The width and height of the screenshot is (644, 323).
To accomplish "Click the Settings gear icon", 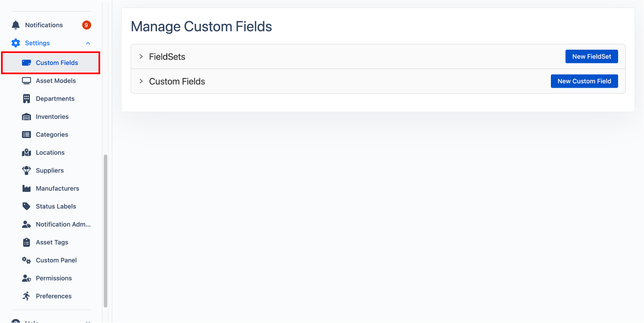I will [16, 43].
